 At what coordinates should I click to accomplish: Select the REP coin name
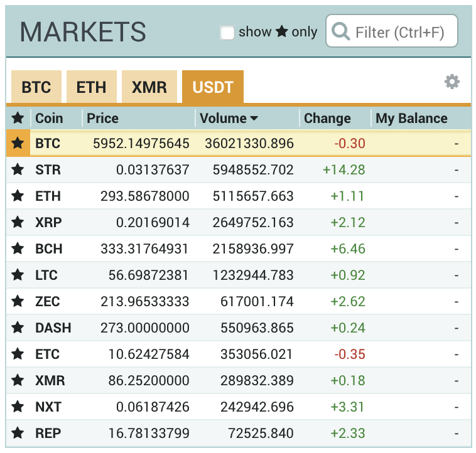pos(48,433)
